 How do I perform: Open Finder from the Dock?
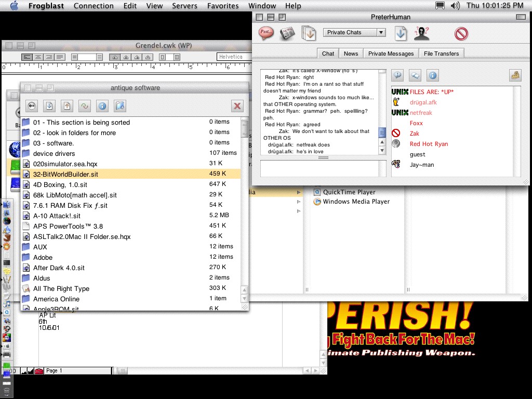pos(6,205)
